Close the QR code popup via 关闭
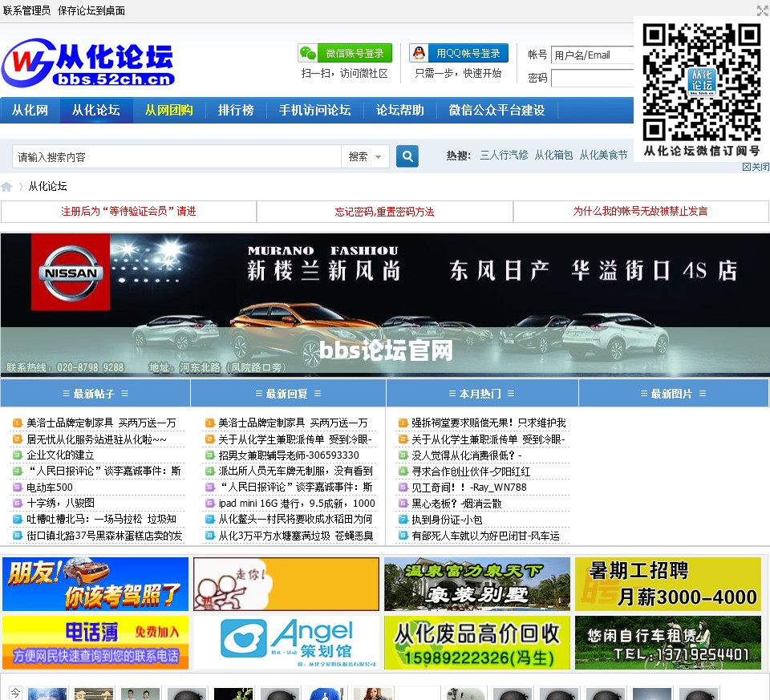 756,167
